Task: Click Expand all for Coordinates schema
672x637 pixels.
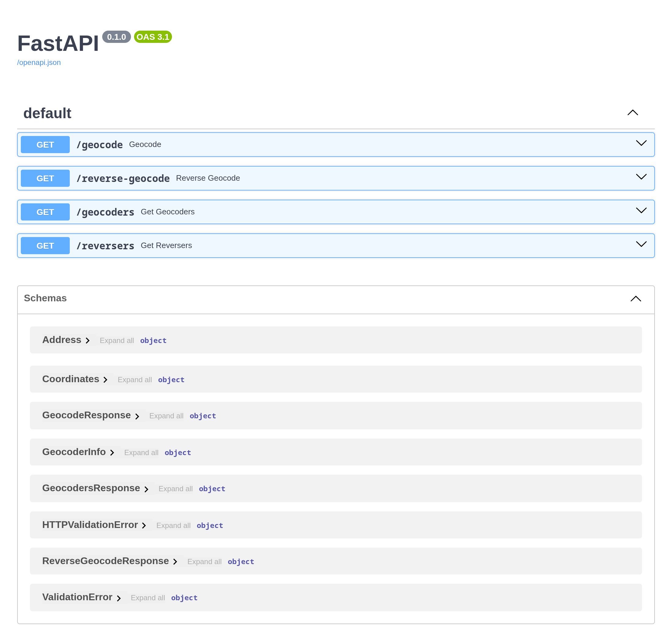Action: click(135, 379)
